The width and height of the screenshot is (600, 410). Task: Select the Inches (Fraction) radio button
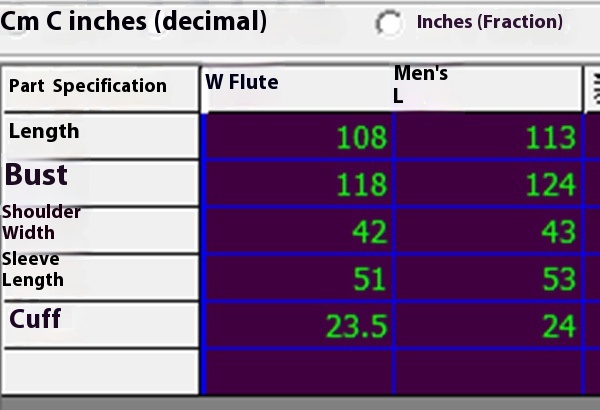click(x=389, y=23)
